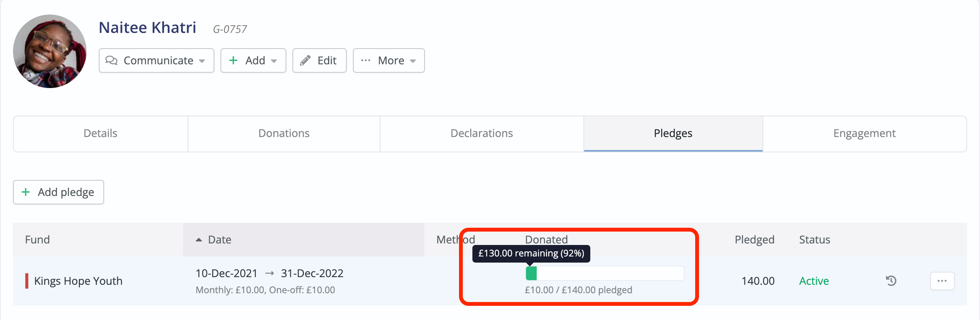Screen dimensions: 980x320
Task: Click the pledge history clock icon
Action: point(891,281)
